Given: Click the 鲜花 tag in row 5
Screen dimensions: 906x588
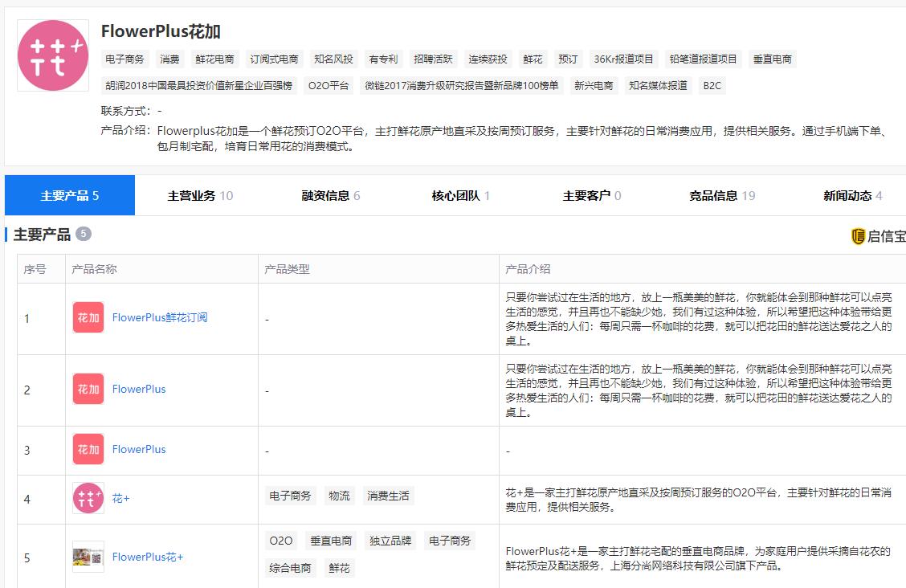Looking at the screenshot, I should 339,568.
